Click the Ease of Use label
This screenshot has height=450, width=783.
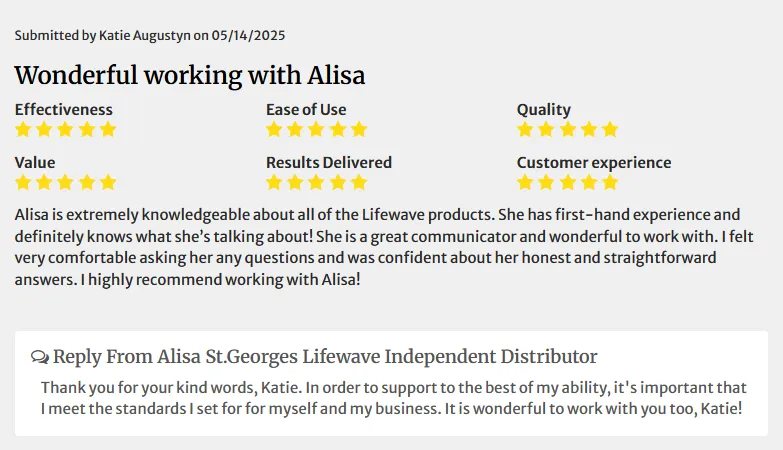click(x=306, y=109)
